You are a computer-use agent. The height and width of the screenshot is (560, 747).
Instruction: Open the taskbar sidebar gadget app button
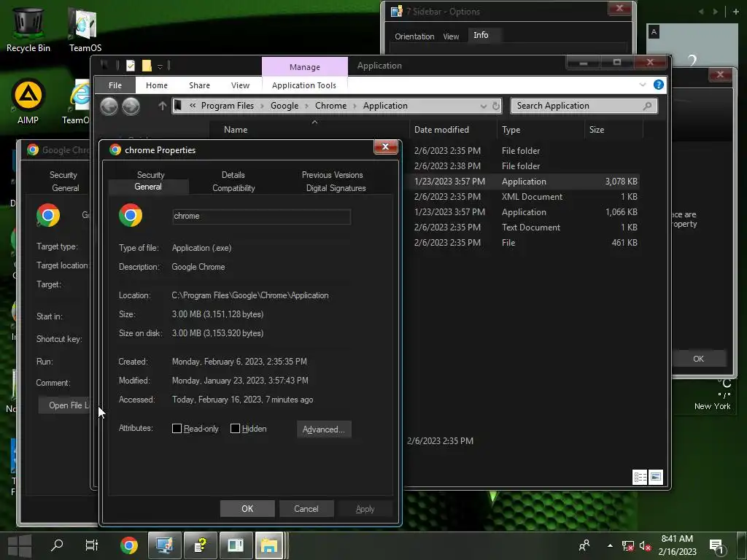tap(236, 545)
